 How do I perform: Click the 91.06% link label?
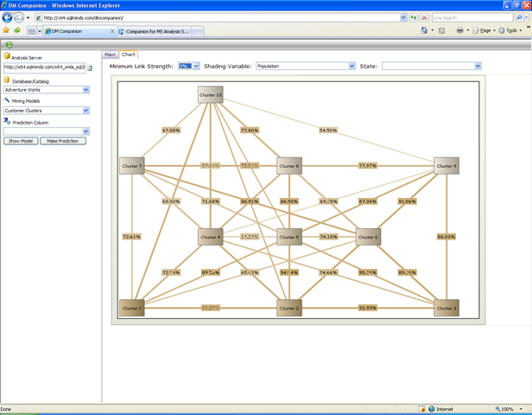(407, 201)
